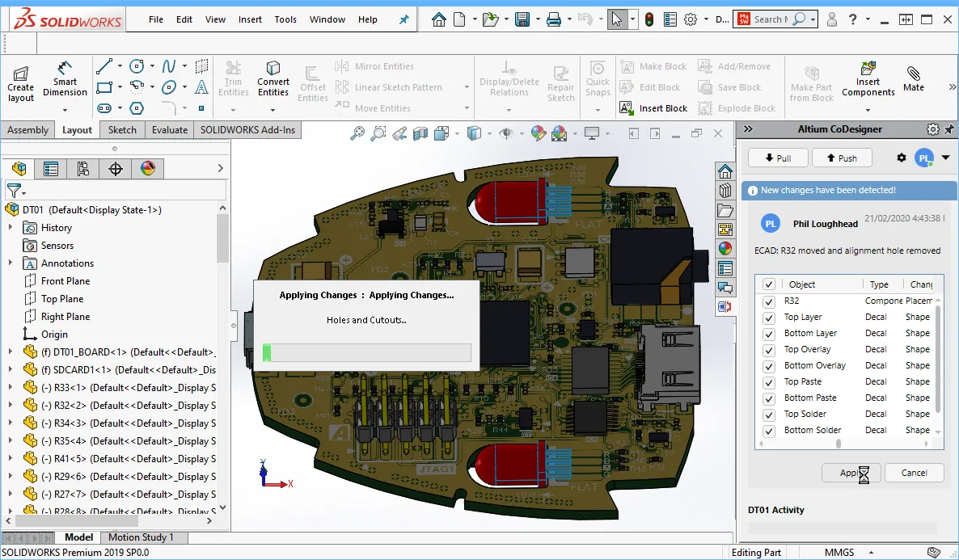Click the Smart Dimension tool
959x560 pixels.
click(x=65, y=79)
